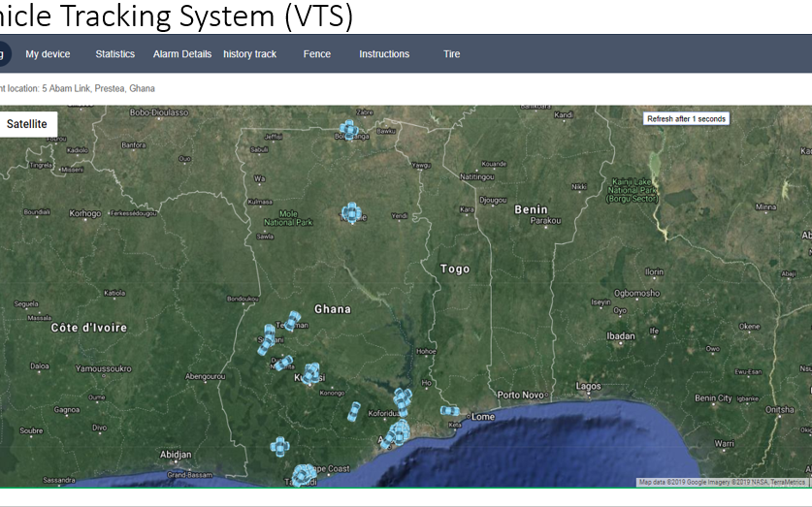Screen dimensions: 812x507
Task: Click vehicle cluster north of Koforidua
Action: 402,401
